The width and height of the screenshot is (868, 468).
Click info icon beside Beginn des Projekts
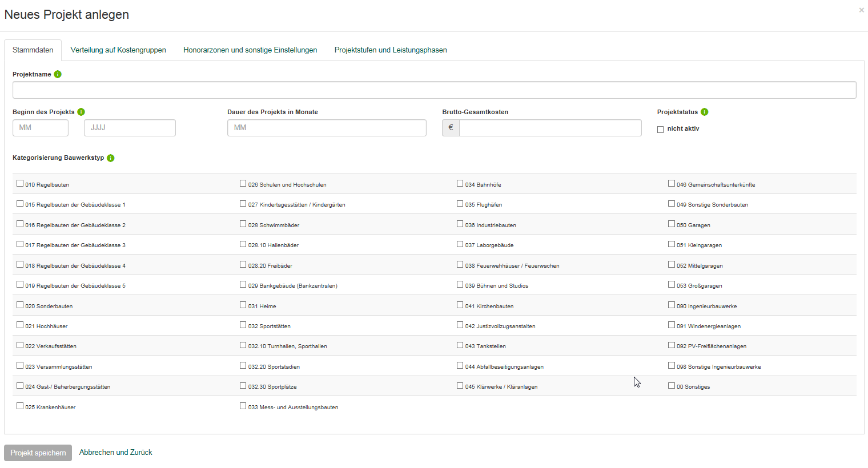click(x=81, y=112)
